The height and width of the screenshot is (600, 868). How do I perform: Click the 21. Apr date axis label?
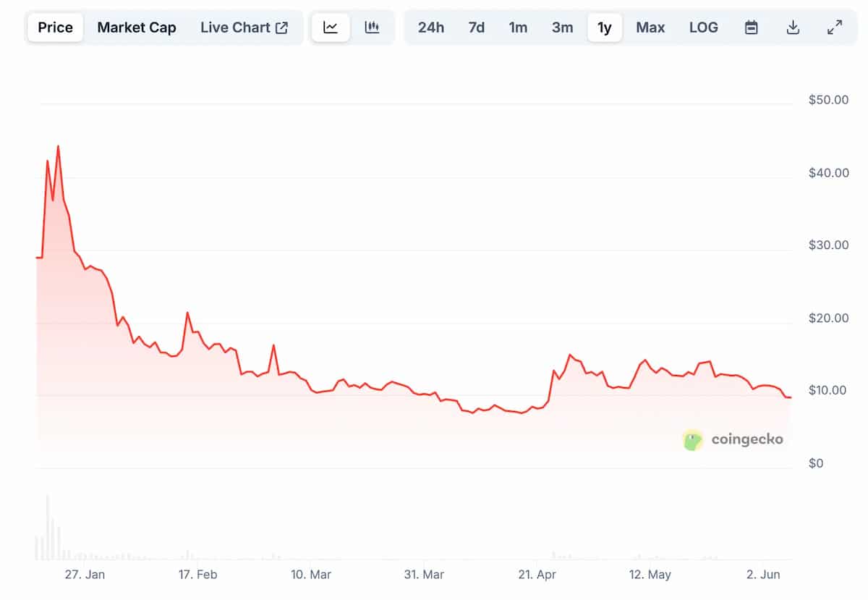537,575
